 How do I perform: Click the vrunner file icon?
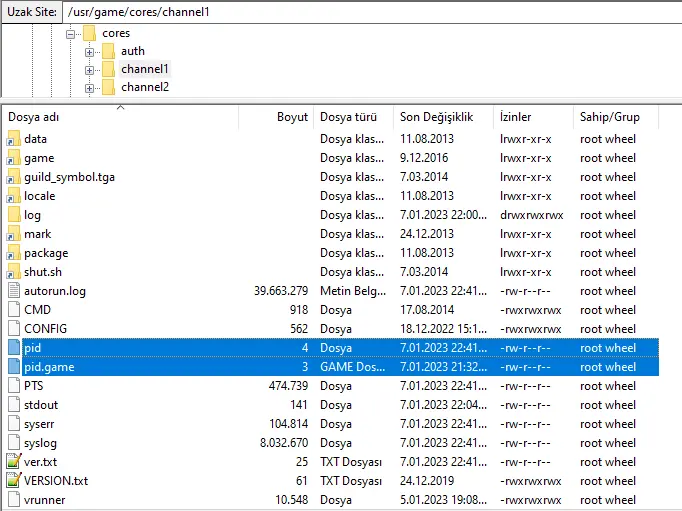pos(13,500)
